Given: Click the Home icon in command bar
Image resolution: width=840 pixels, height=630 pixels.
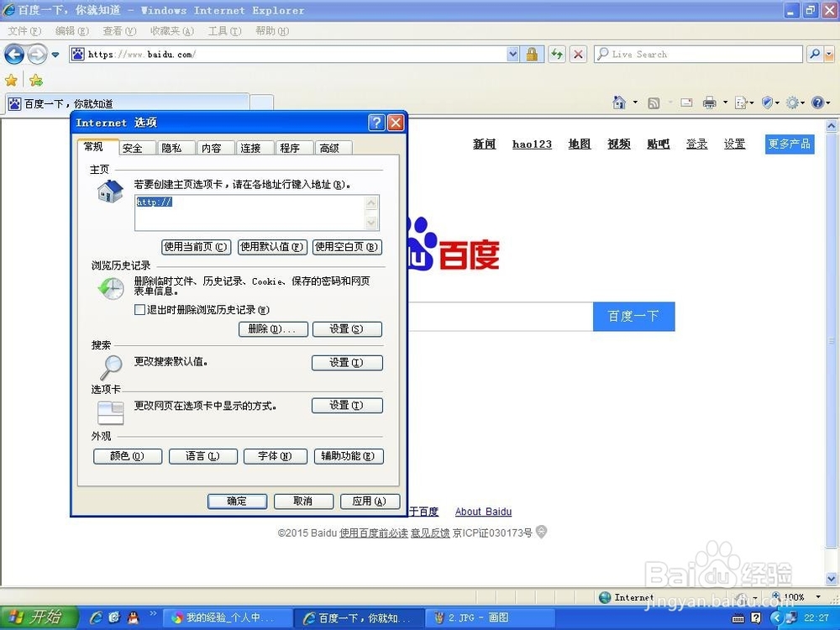Looking at the screenshot, I should [619, 102].
